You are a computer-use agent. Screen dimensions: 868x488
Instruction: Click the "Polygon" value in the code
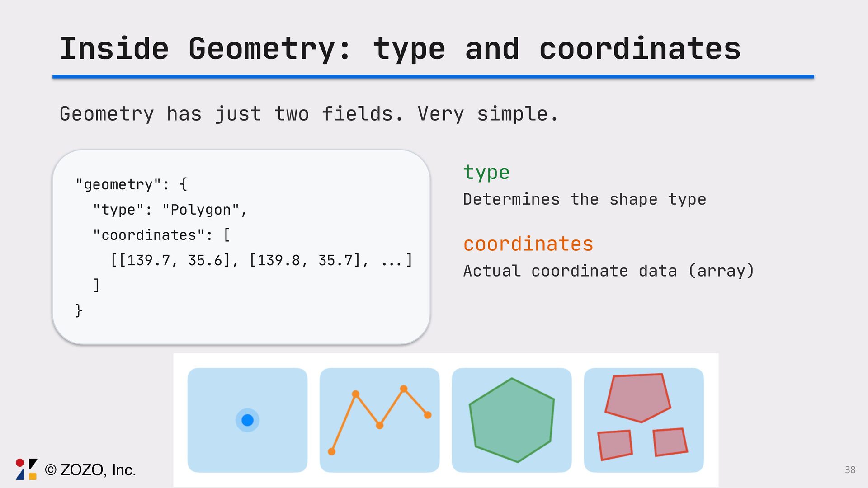201,210
